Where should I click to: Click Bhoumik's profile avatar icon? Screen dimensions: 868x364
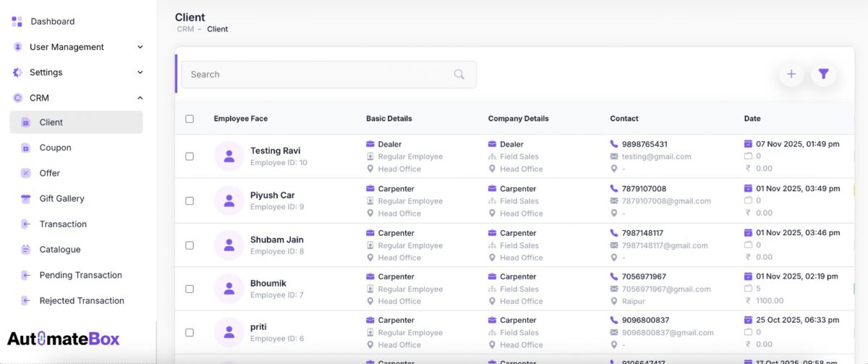[229, 289]
